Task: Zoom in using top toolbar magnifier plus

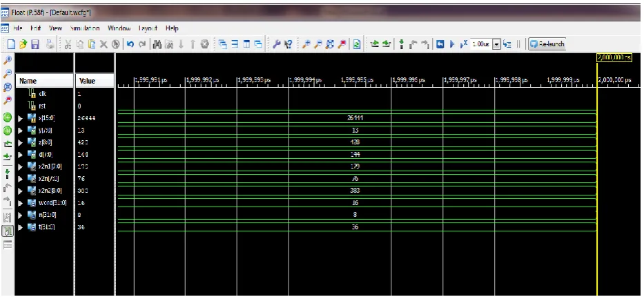Action: click(306, 44)
